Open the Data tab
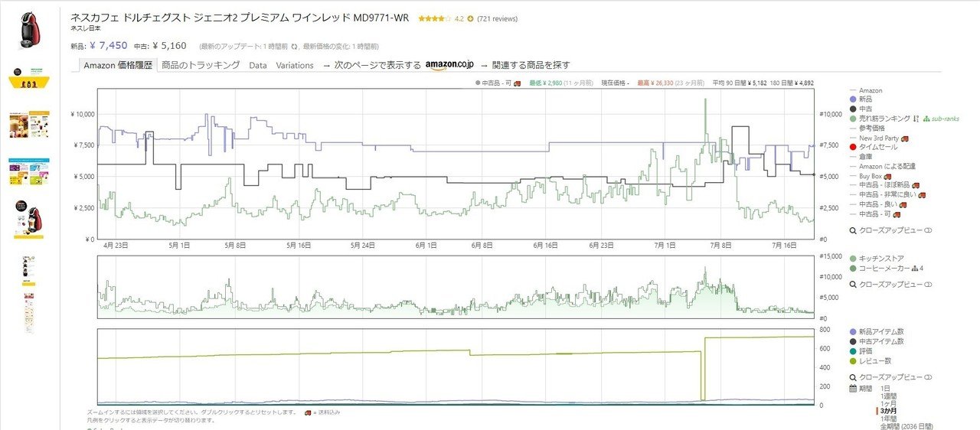The height and width of the screenshot is (430, 980). pos(258,65)
